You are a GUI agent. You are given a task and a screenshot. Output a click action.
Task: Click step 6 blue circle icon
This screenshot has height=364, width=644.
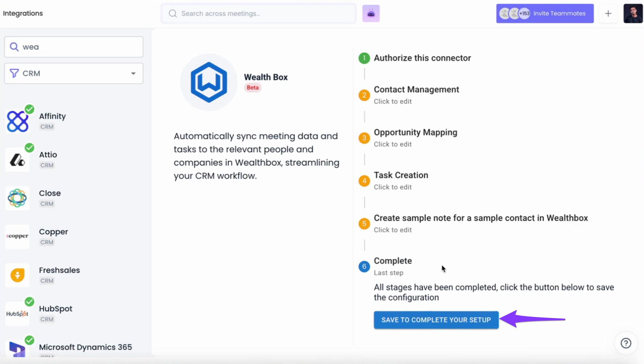[364, 266]
